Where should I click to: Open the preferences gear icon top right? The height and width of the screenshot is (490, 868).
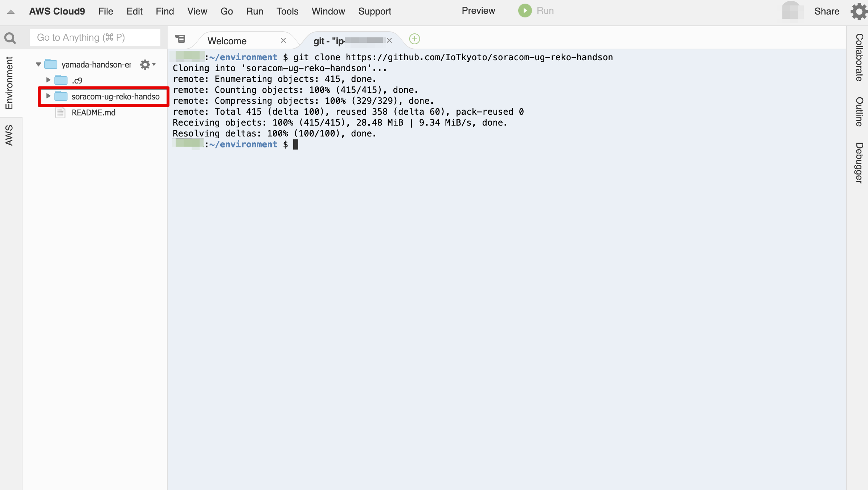click(859, 11)
